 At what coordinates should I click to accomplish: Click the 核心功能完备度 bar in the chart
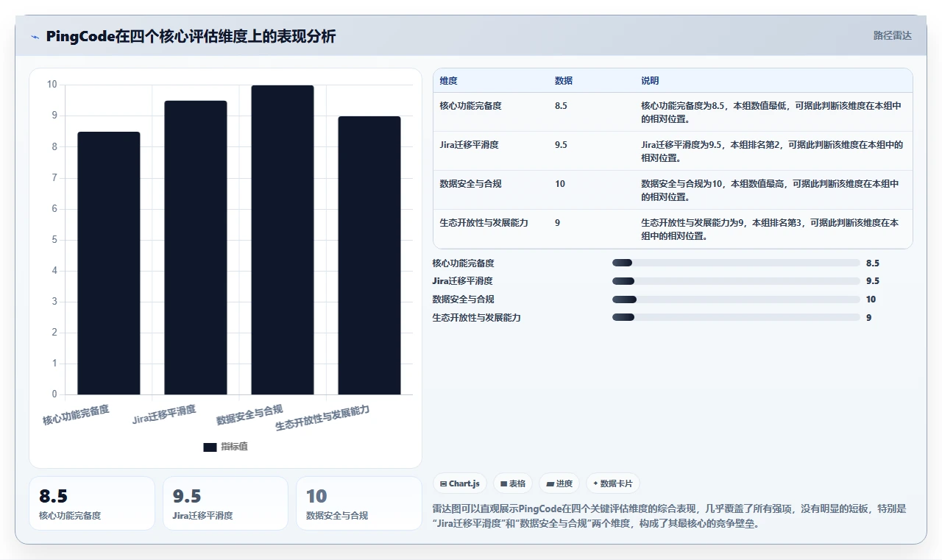coord(109,263)
